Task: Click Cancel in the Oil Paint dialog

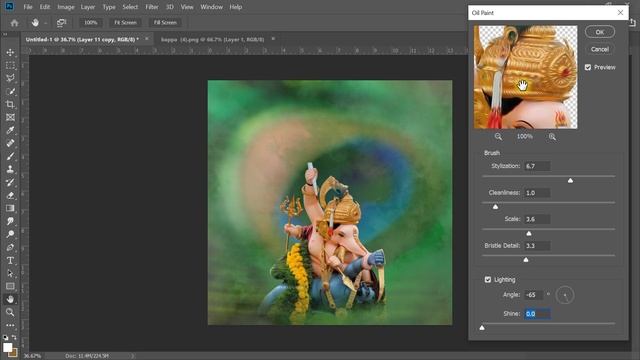Action: (600, 49)
